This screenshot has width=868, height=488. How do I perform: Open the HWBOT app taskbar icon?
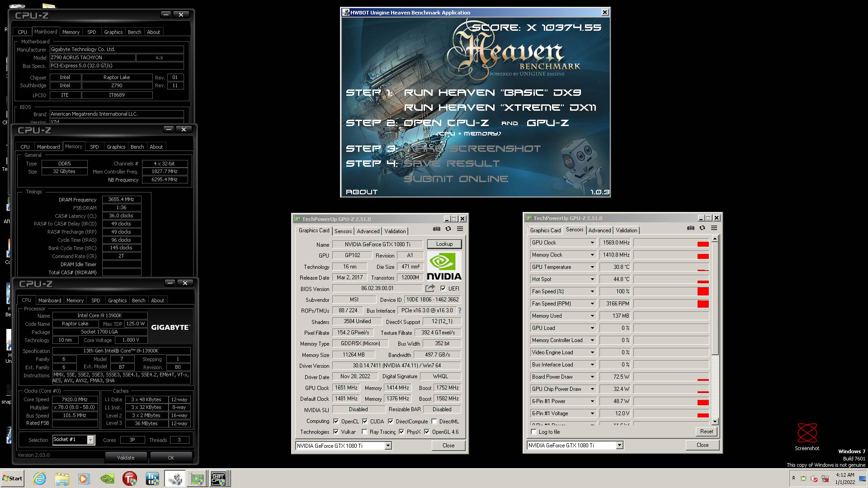click(x=152, y=479)
